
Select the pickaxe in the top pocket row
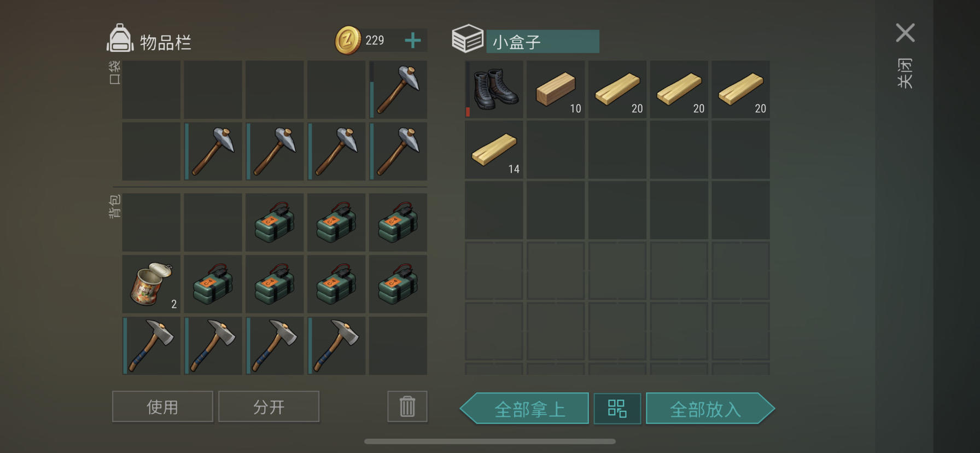click(x=398, y=89)
